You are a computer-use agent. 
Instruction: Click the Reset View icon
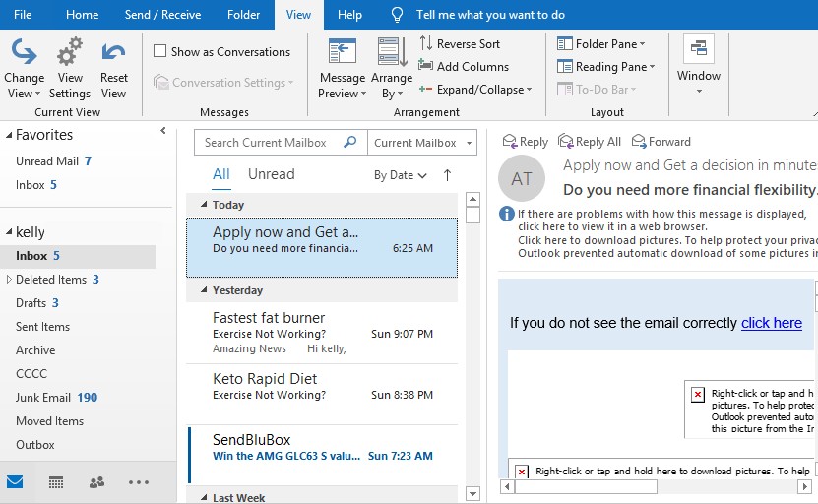pos(114,53)
